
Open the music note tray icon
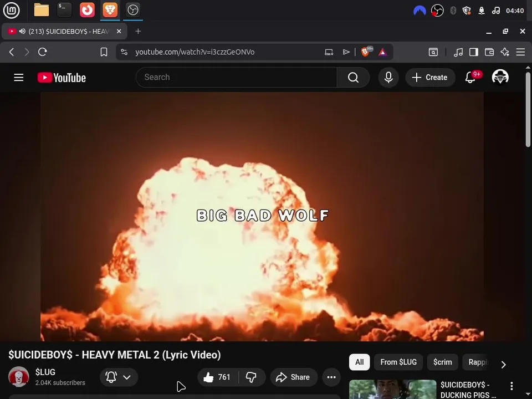495,11
